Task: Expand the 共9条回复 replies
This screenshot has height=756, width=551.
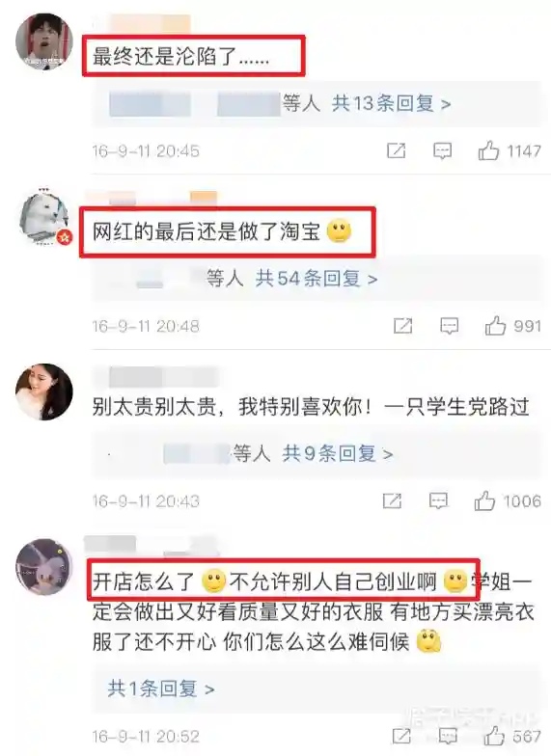Action: (338, 453)
